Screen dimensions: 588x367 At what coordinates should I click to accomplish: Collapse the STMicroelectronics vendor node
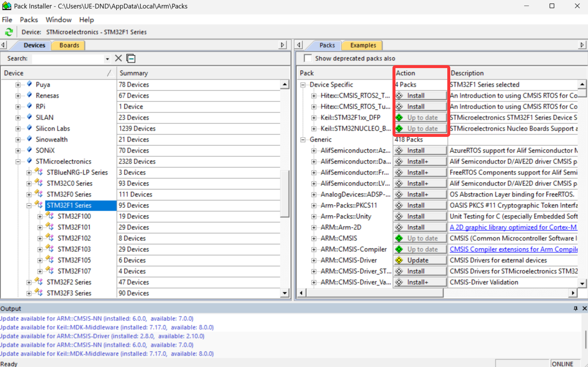pyautogui.click(x=18, y=161)
